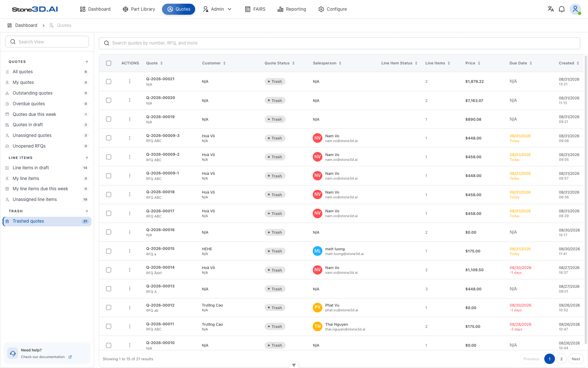
Task: Open the user profile avatar
Action: point(575,9)
